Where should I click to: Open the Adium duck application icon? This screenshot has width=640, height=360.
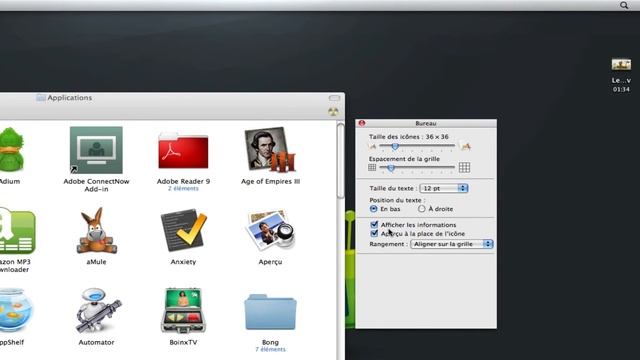click(11, 150)
